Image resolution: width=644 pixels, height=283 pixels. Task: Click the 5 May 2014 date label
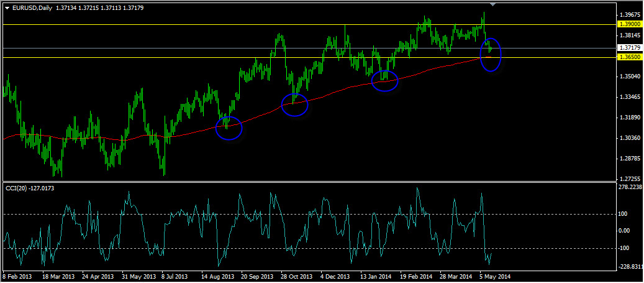click(x=495, y=276)
